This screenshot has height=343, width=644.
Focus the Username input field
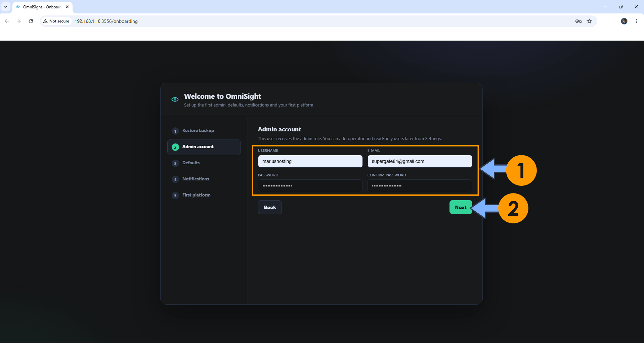(310, 161)
